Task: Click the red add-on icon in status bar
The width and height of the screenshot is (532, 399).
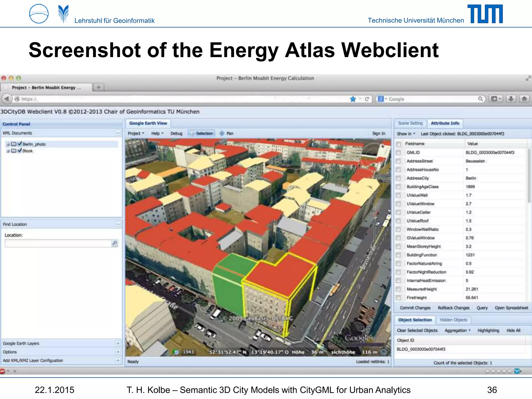Action: (x=3, y=371)
